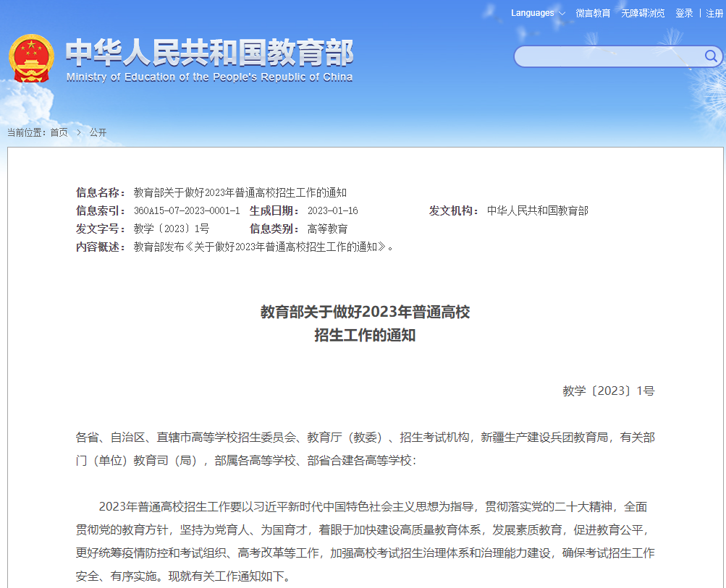
Task: Click the 信息类别 label
Action: (x=274, y=229)
